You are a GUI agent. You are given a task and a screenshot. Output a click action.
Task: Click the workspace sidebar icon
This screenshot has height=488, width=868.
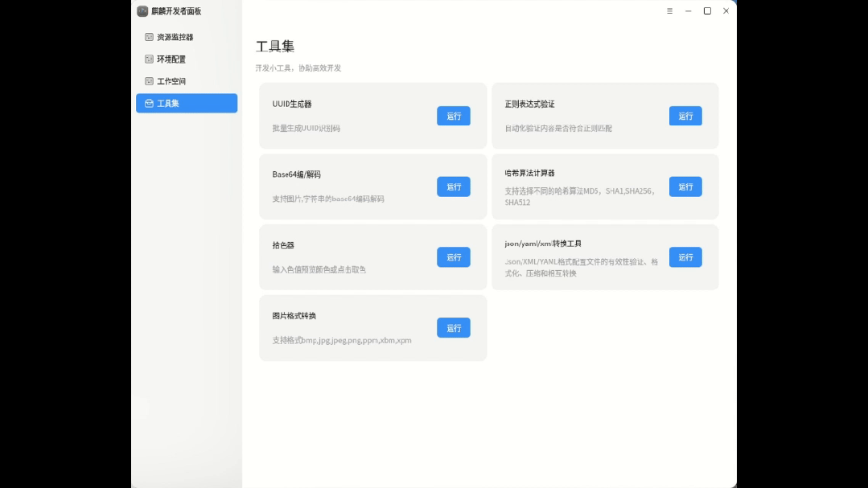click(149, 81)
